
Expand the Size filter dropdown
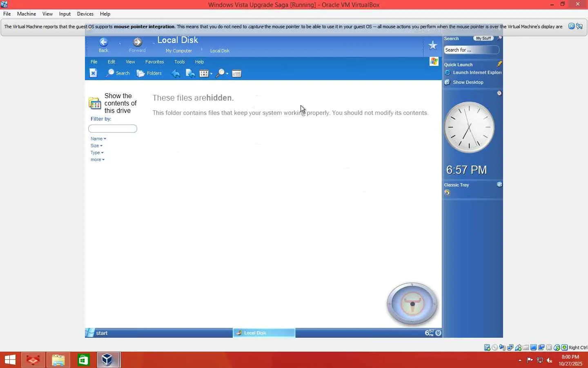click(96, 146)
